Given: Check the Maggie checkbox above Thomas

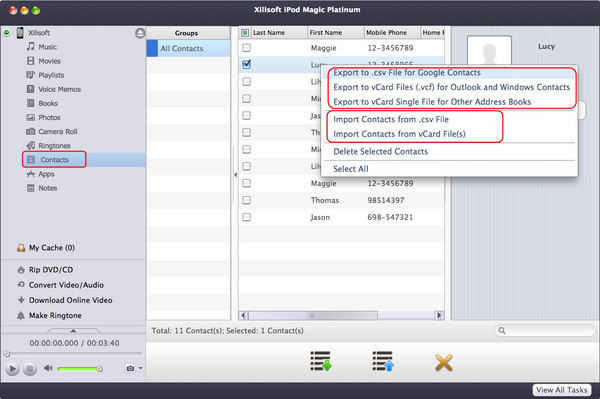Looking at the screenshot, I should (x=247, y=183).
